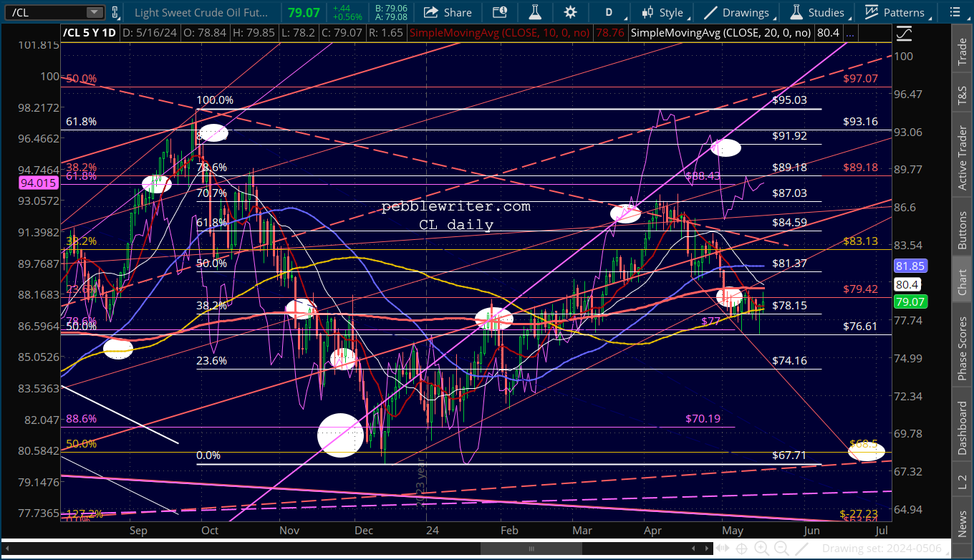Open the Style dropdown menu

click(662, 12)
